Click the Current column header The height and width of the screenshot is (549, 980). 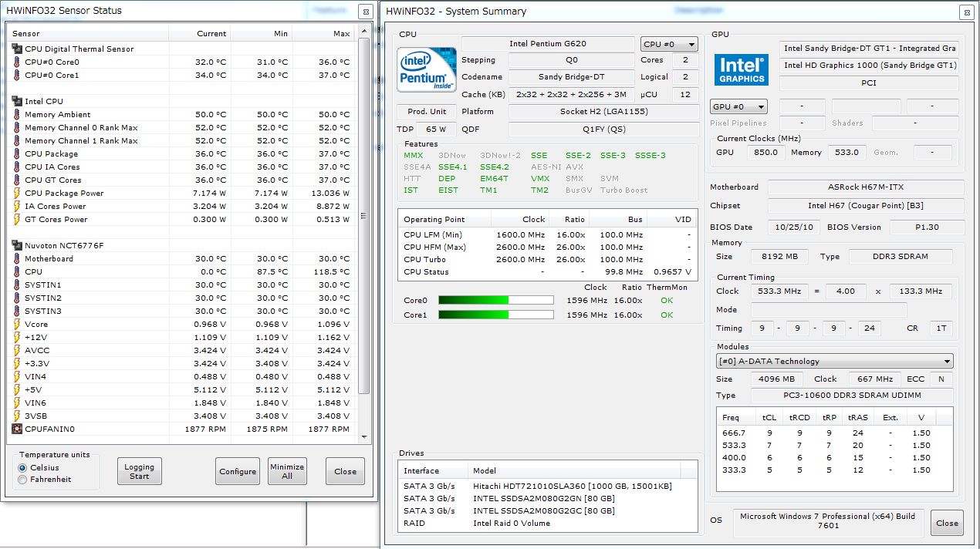tap(199, 33)
